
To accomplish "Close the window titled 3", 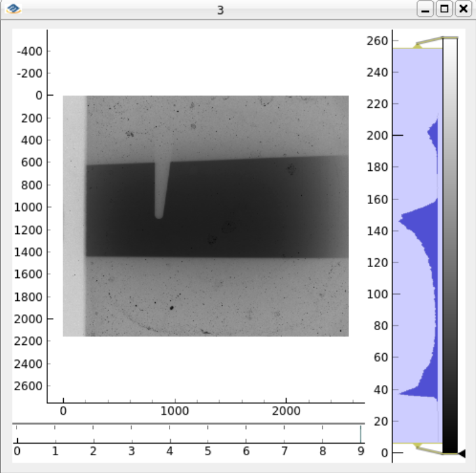I will click(463, 9).
